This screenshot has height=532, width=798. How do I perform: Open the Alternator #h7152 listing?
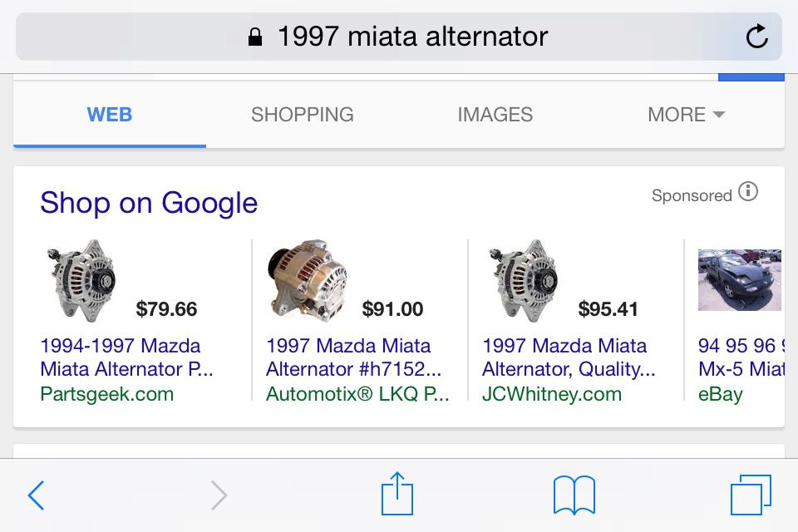click(353, 357)
